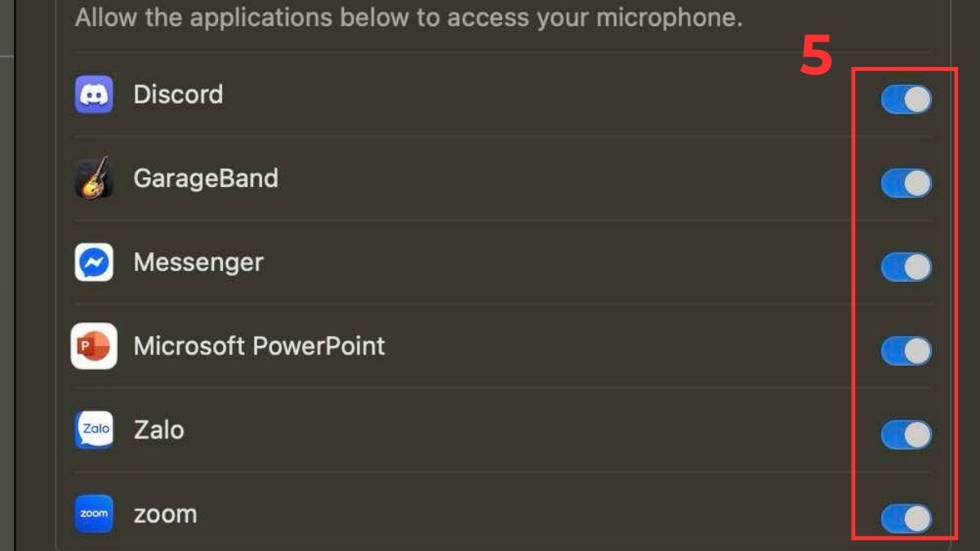The height and width of the screenshot is (551, 980).
Task: Turn off zoom microphone access
Action: pyautogui.click(x=906, y=518)
